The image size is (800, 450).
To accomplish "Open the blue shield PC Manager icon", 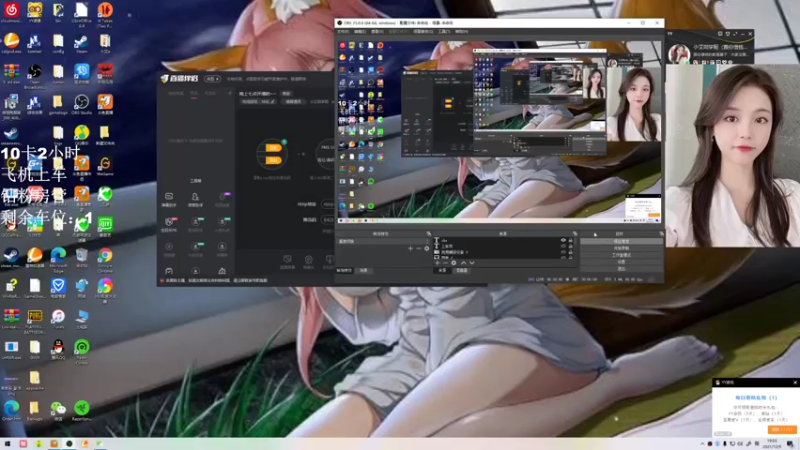I will (x=58, y=285).
